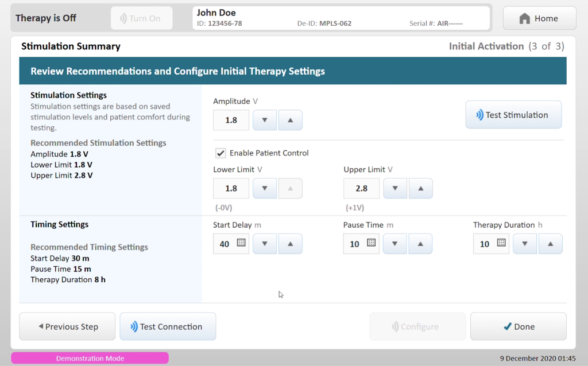The width and height of the screenshot is (588, 366).
Task: Click recommended Amplitude 1.8 V text
Action: 59,154
